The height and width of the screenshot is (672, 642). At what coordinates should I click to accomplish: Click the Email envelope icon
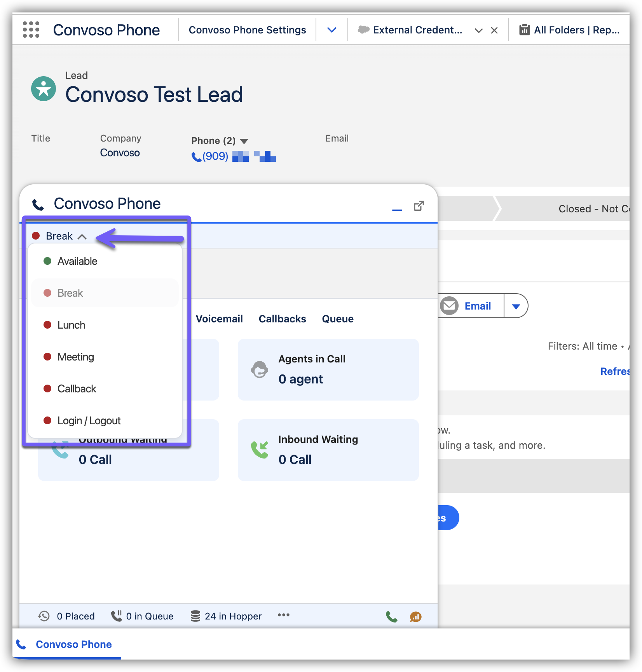point(450,306)
